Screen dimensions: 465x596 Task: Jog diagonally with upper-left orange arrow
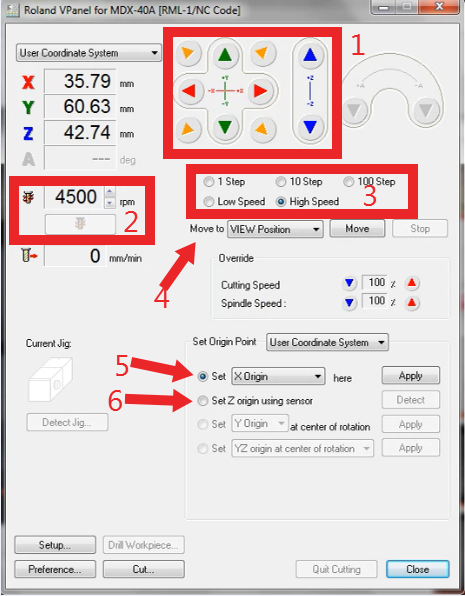pyautogui.click(x=188, y=53)
